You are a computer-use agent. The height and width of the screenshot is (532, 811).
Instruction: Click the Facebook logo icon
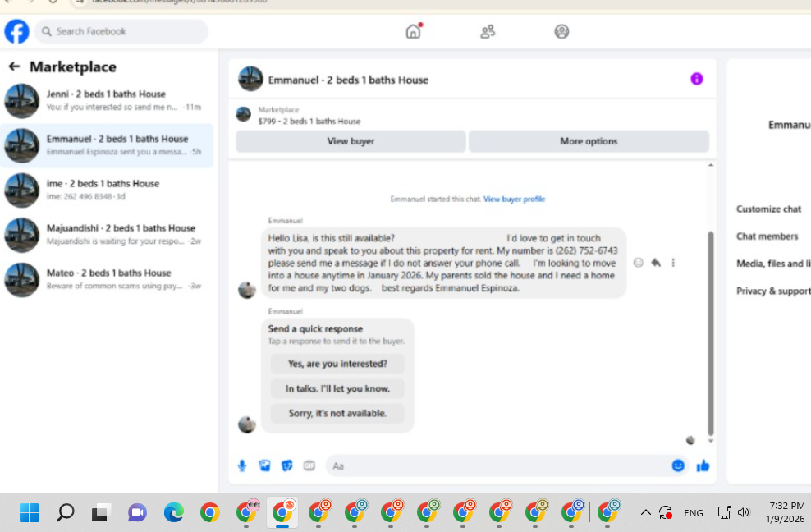coord(16,31)
